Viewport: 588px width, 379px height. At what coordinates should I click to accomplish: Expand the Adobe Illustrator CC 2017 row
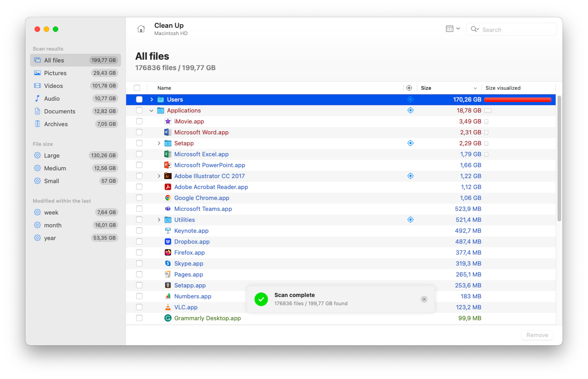point(159,176)
